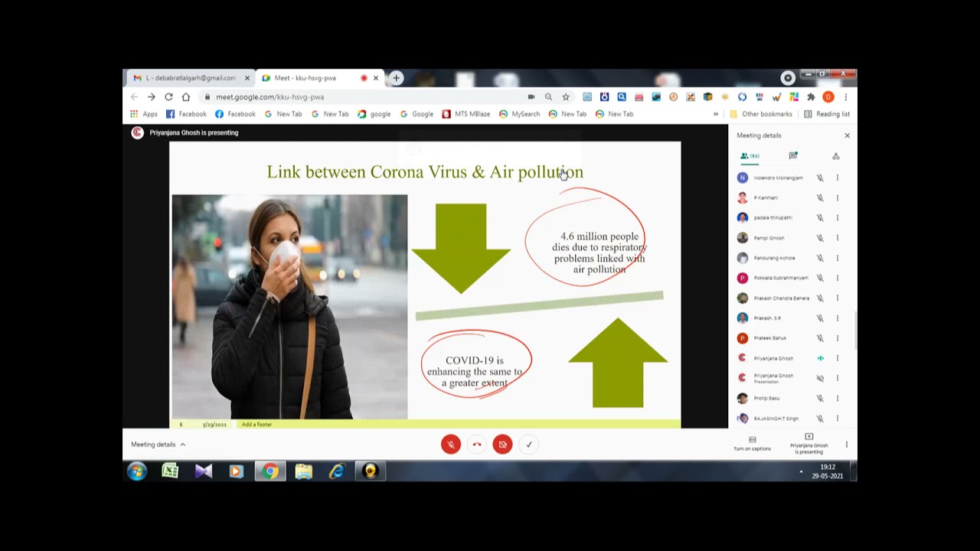Click the presented slide showing Corona Virus

[x=425, y=285]
